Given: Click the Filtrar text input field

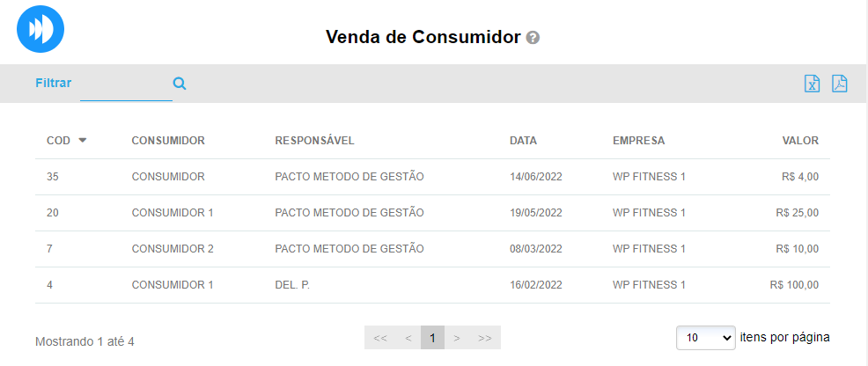Looking at the screenshot, I should [x=125, y=84].
